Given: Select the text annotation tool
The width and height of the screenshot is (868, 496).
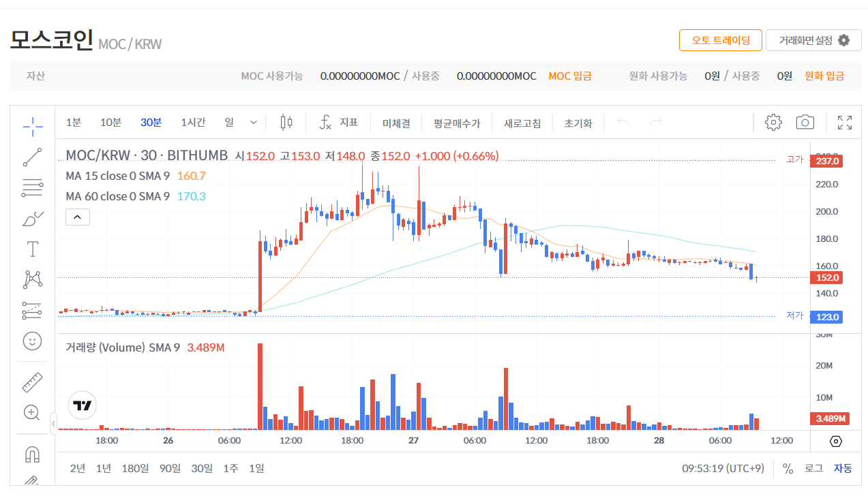Looking at the screenshot, I should coord(32,249).
